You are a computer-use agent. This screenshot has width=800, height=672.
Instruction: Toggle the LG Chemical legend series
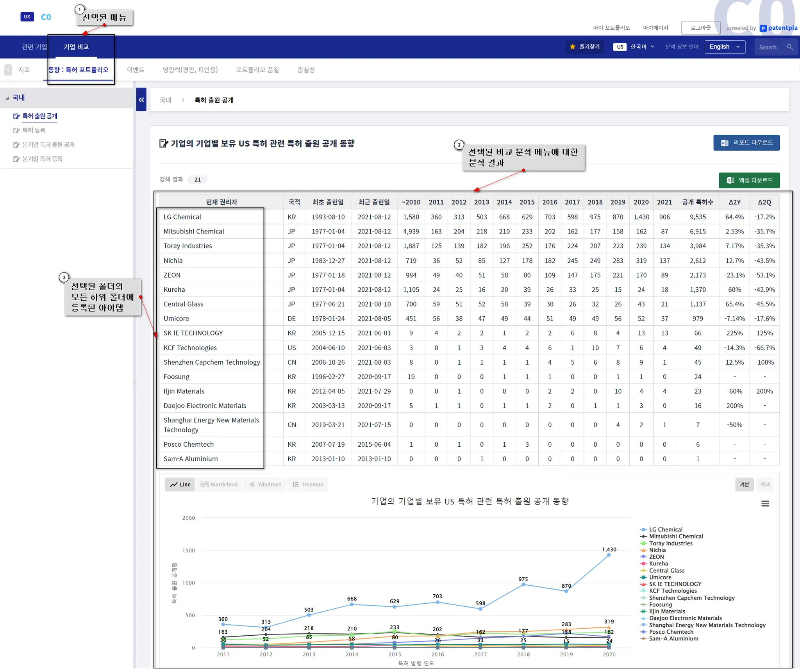(x=665, y=530)
